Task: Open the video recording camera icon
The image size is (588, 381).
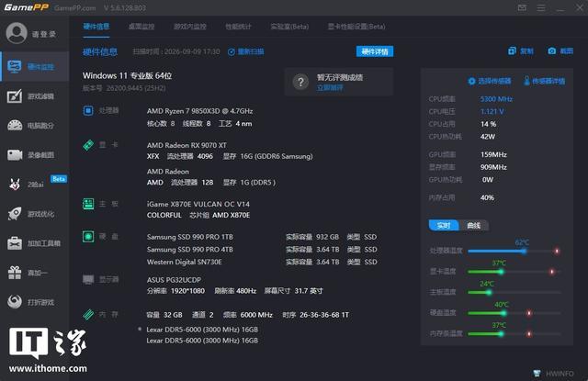Action: [15, 155]
